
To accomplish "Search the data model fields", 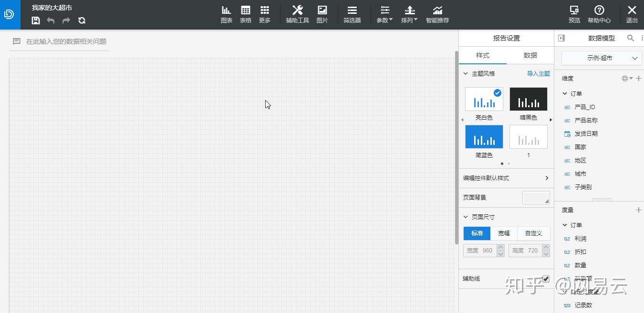I will click(x=630, y=38).
